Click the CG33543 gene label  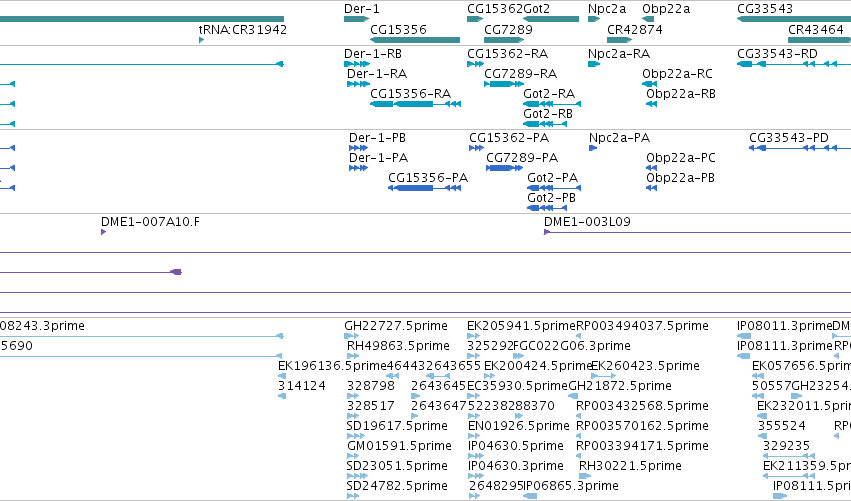(765, 9)
